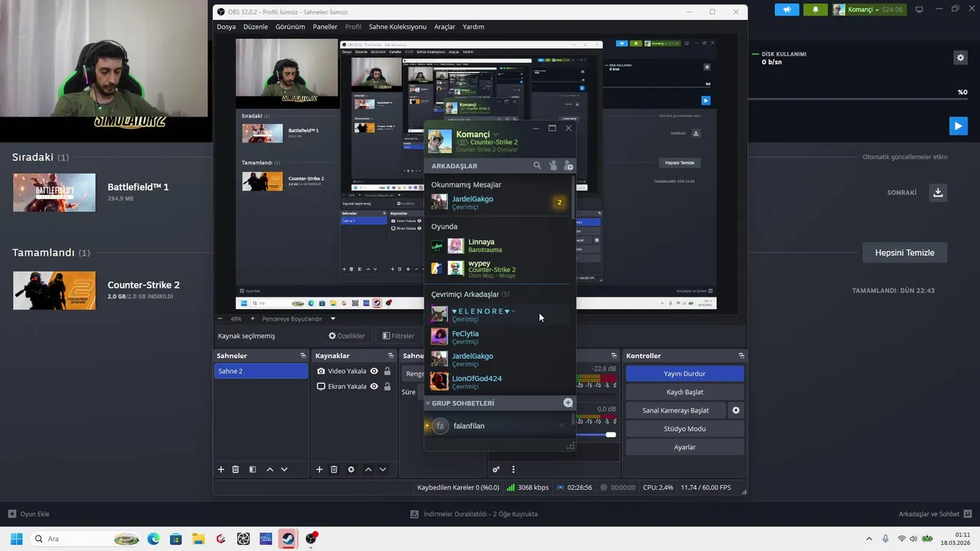Open scene filters icon in Sahneler toolbar
The width and height of the screenshot is (980, 551).
(253, 469)
